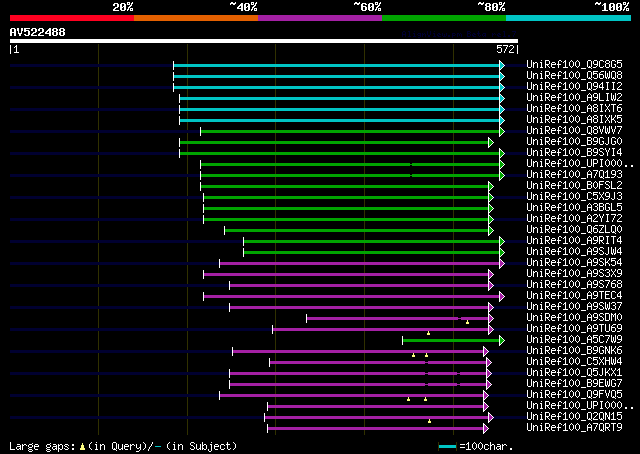This screenshot has height=454, width=640.
Task: Select the UniRef100_B0FSL2 label
Action: pyautogui.click(x=574, y=185)
